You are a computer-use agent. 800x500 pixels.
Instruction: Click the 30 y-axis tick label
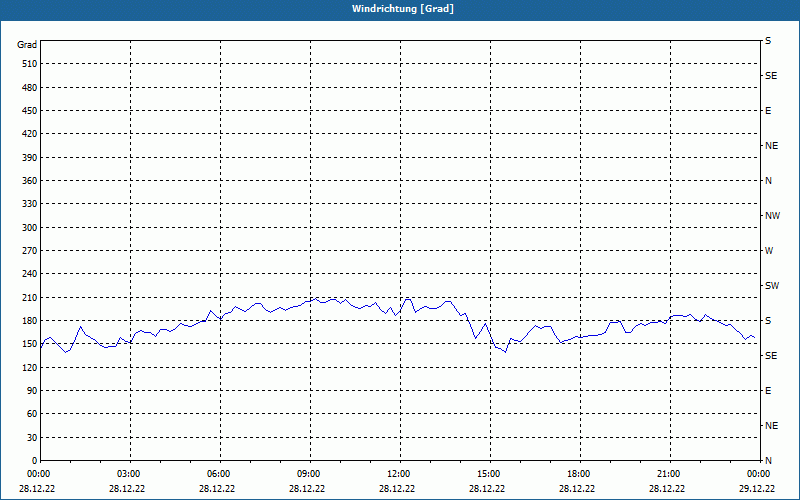(x=32, y=438)
